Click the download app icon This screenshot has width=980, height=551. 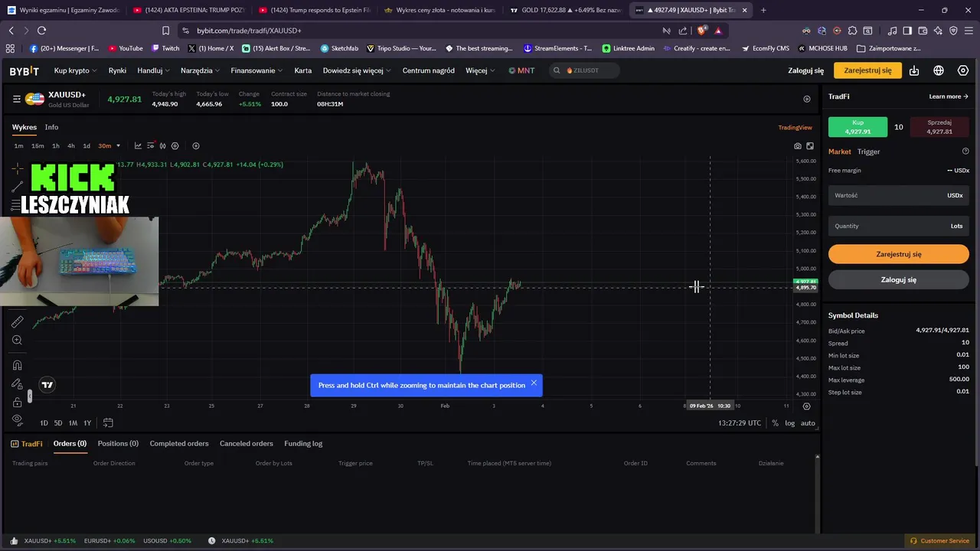click(914, 70)
